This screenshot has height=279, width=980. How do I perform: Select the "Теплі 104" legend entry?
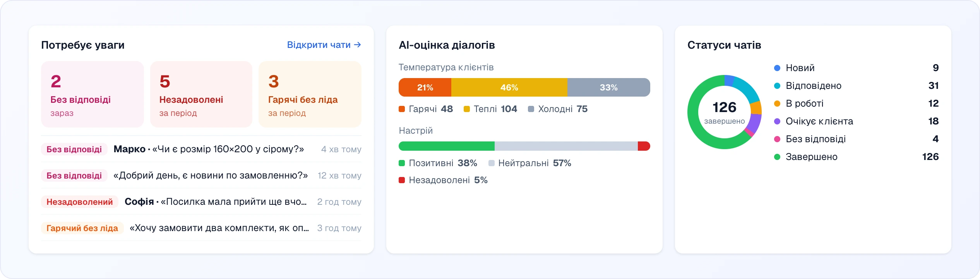(490, 109)
